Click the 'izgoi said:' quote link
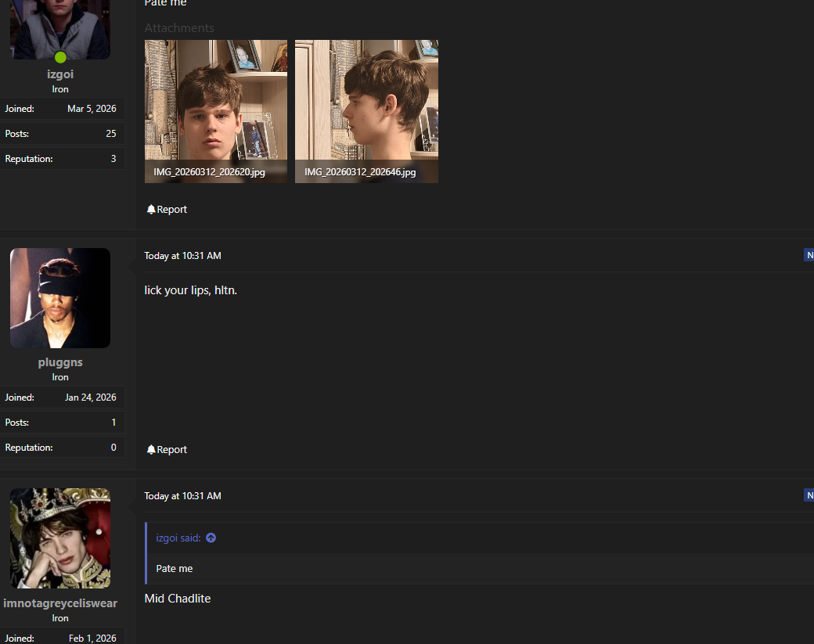The height and width of the screenshot is (644, 814). (x=178, y=538)
